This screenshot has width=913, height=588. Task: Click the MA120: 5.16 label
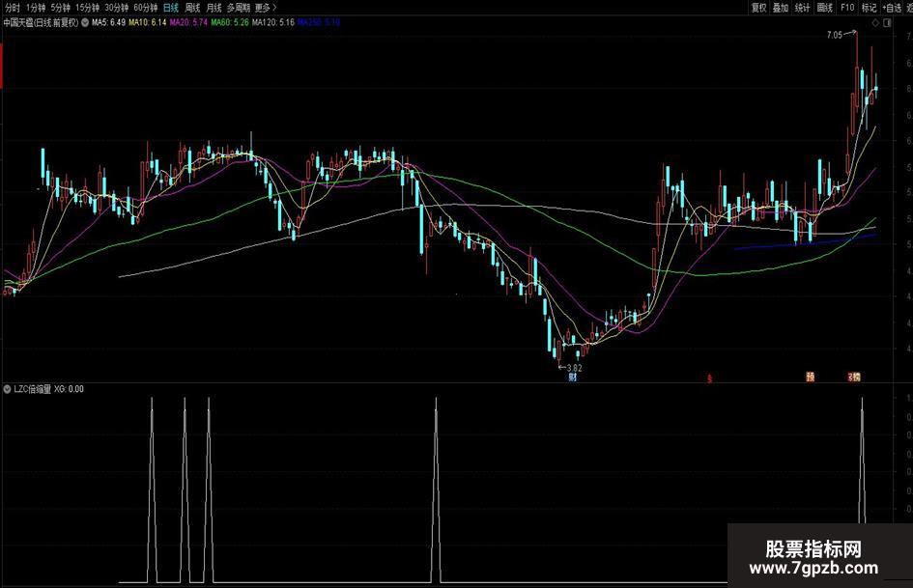tap(273, 23)
